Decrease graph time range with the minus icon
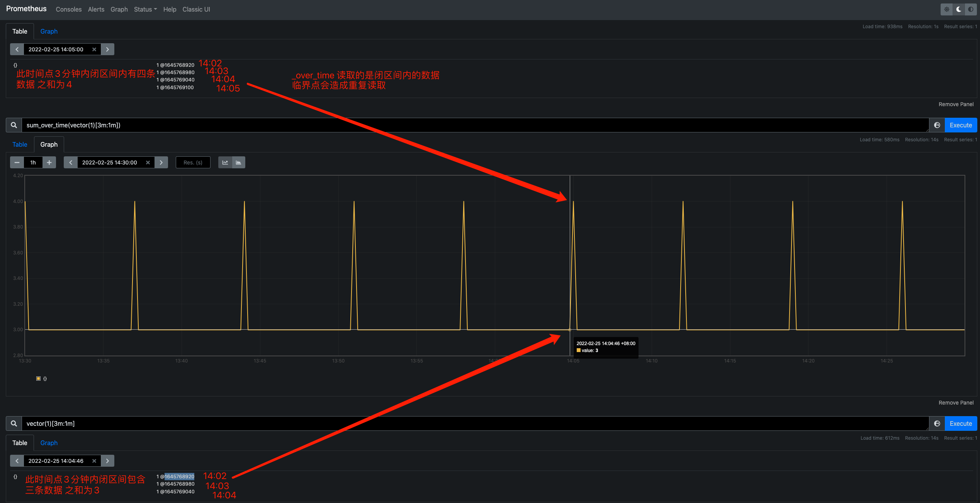Screen dimensions: 980x503 (17, 162)
